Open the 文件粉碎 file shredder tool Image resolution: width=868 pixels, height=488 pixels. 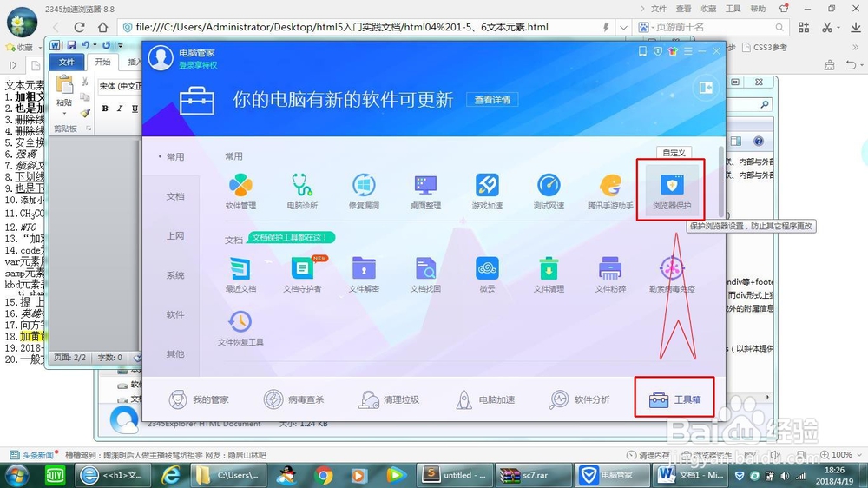610,274
